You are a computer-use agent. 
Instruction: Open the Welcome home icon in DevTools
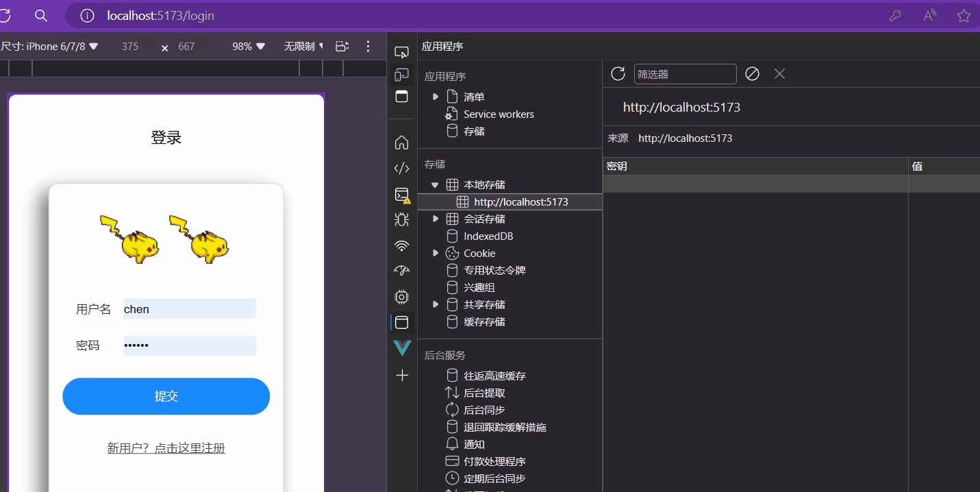402,143
